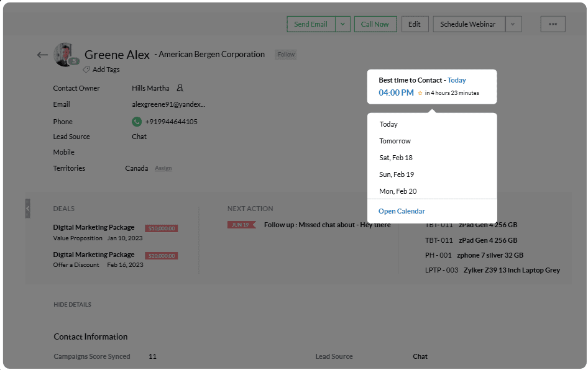Click the JUN 19 date flag
The image size is (588, 370).
tap(241, 225)
